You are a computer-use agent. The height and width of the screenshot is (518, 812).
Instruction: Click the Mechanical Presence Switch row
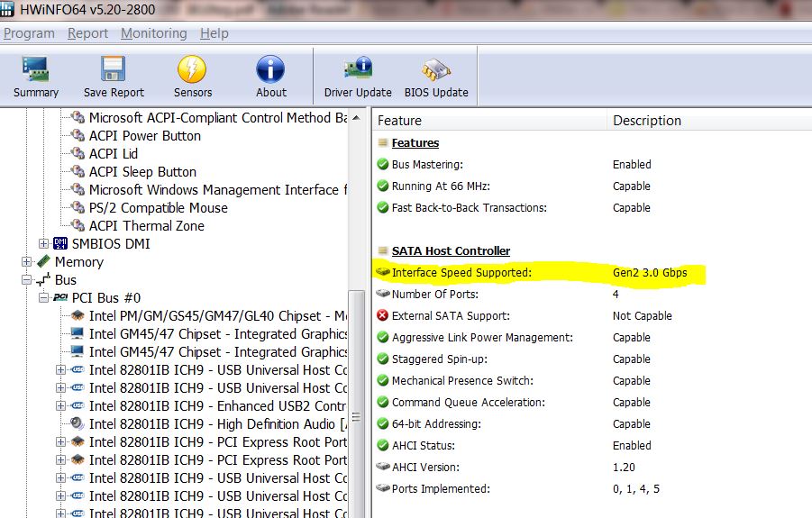590,380
